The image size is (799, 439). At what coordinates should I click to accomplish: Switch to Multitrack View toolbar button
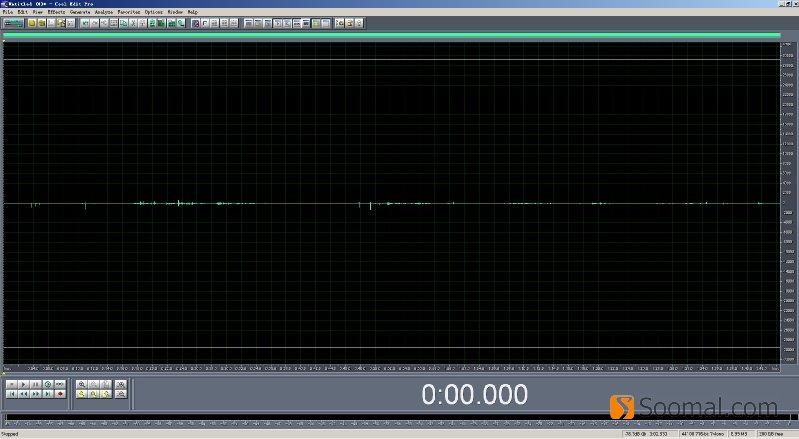(x=13, y=23)
